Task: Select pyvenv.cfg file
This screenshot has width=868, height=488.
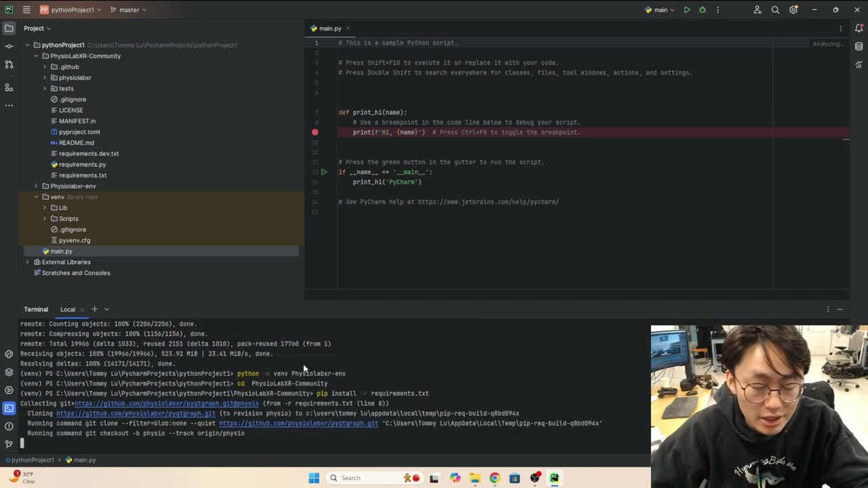Action: click(70, 241)
